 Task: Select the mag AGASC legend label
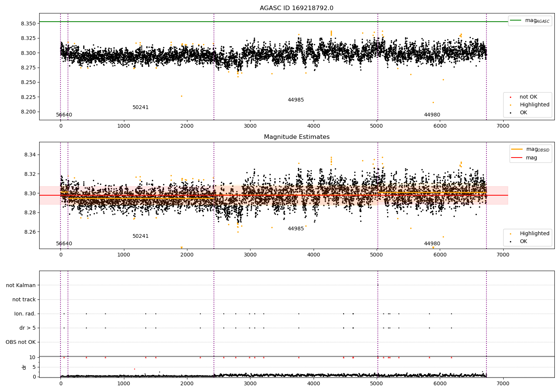click(x=537, y=21)
